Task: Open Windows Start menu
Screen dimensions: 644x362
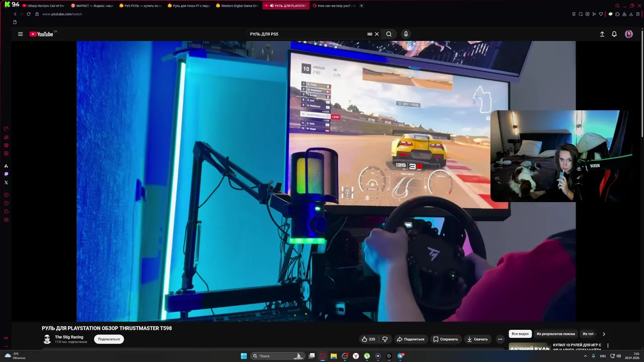Action: point(244,356)
